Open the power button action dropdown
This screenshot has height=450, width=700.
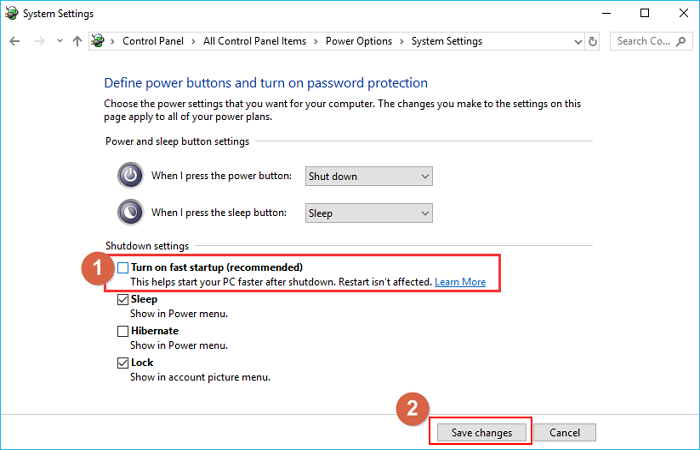pos(368,176)
